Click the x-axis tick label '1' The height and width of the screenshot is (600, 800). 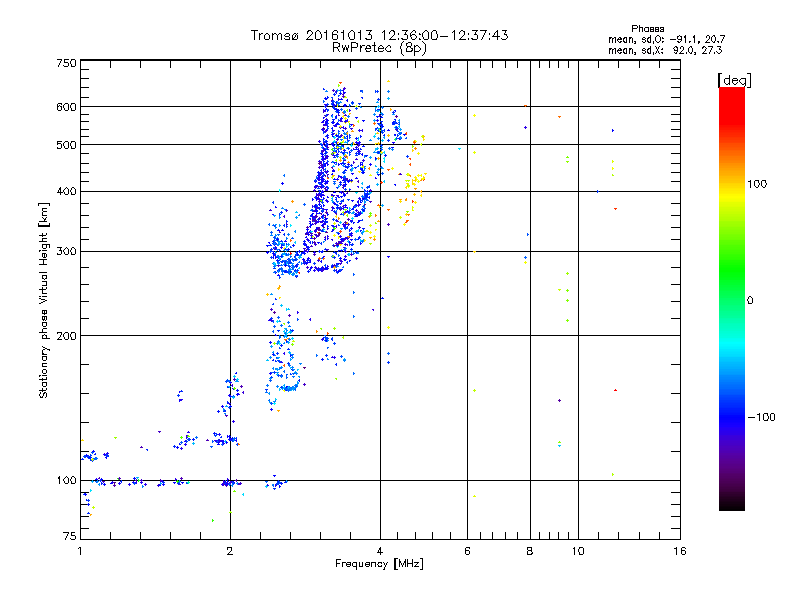click(x=80, y=551)
